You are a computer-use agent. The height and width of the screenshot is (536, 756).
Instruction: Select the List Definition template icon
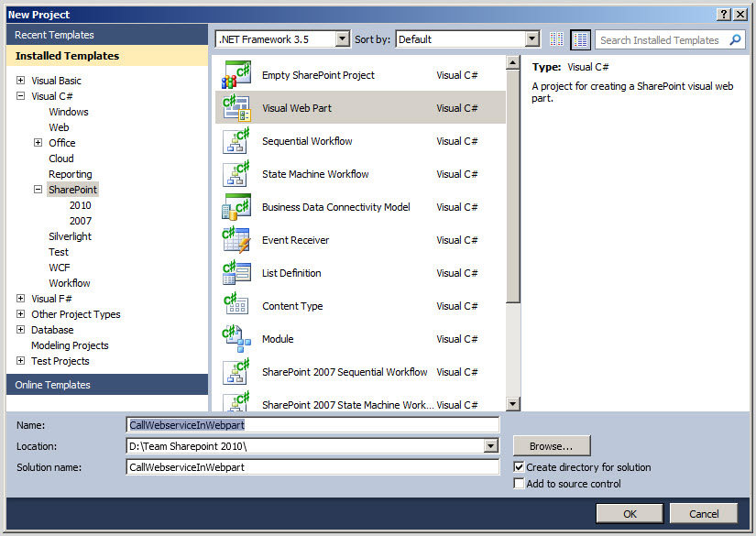(x=236, y=273)
